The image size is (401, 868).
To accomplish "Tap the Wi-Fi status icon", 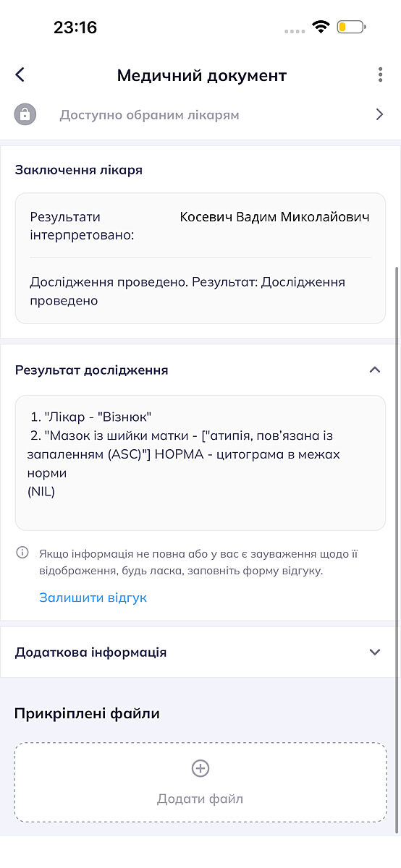I will point(320,27).
